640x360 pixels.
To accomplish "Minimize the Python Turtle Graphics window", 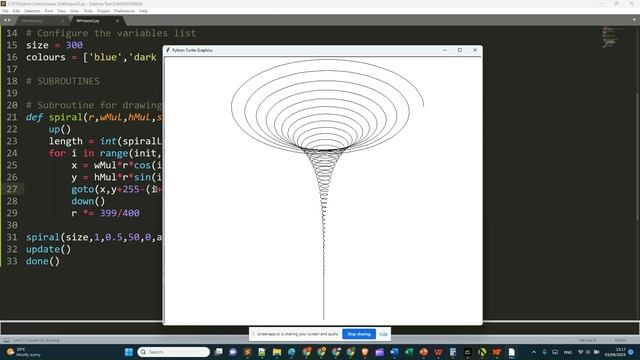I will [445, 50].
